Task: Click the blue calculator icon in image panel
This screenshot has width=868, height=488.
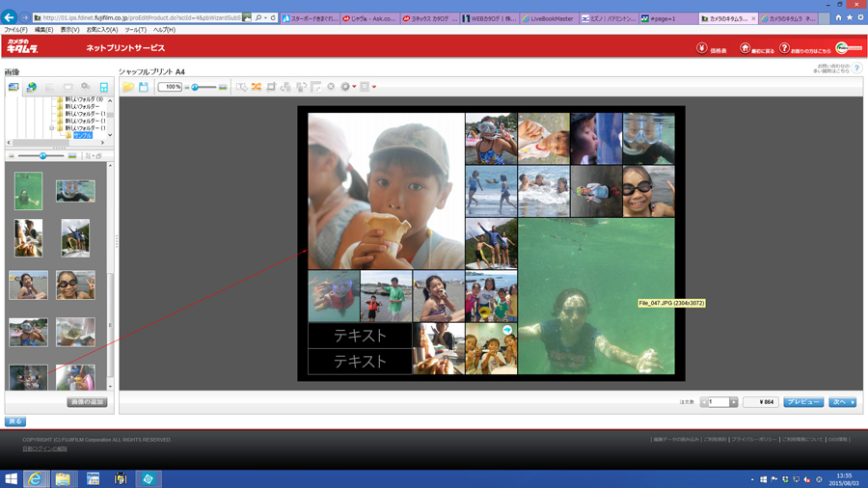Action: point(104,87)
